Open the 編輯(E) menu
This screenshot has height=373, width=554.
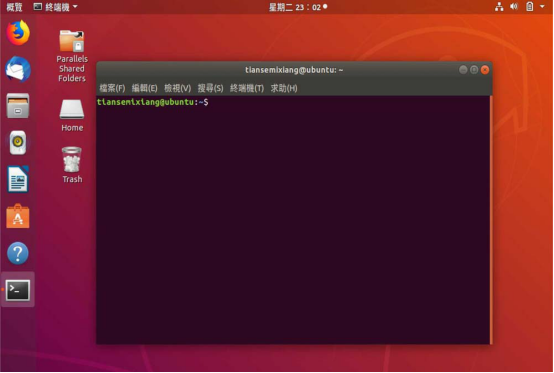pyautogui.click(x=145, y=88)
